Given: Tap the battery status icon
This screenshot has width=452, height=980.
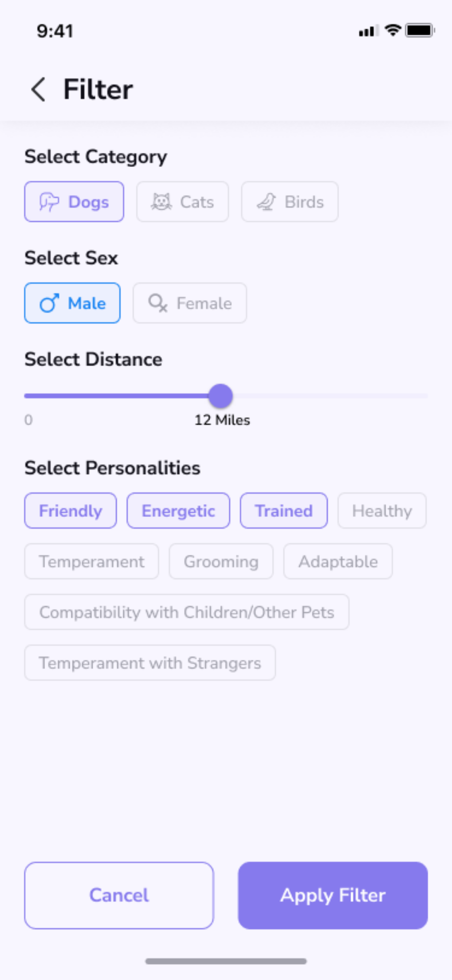Looking at the screenshot, I should pyautogui.click(x=420, y=30).
